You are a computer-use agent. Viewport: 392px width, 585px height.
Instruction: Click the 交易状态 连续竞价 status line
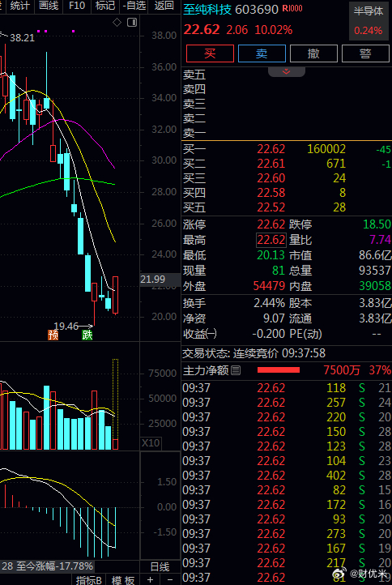pos(254,353)
